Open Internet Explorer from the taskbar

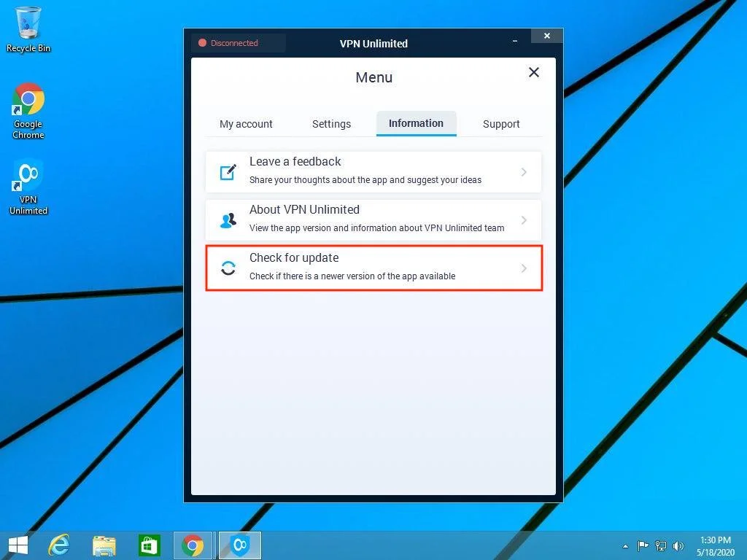[59, 545]
